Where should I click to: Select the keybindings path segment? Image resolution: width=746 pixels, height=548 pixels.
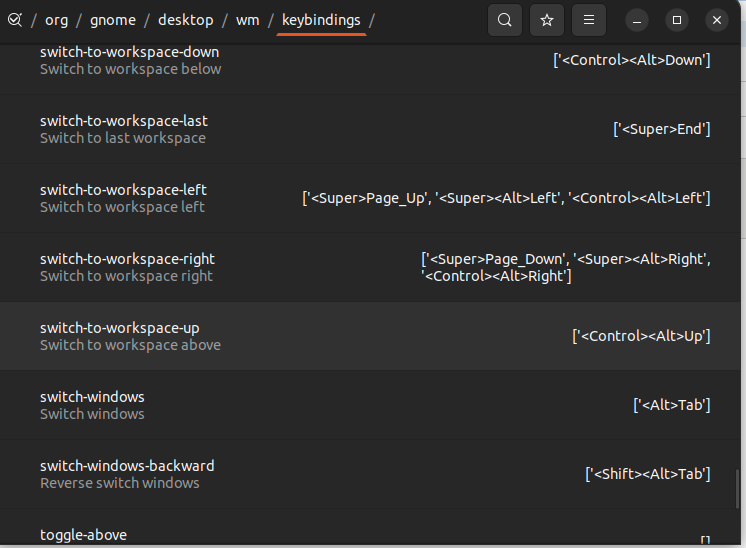pyautogui.click(x=321, y=20)
